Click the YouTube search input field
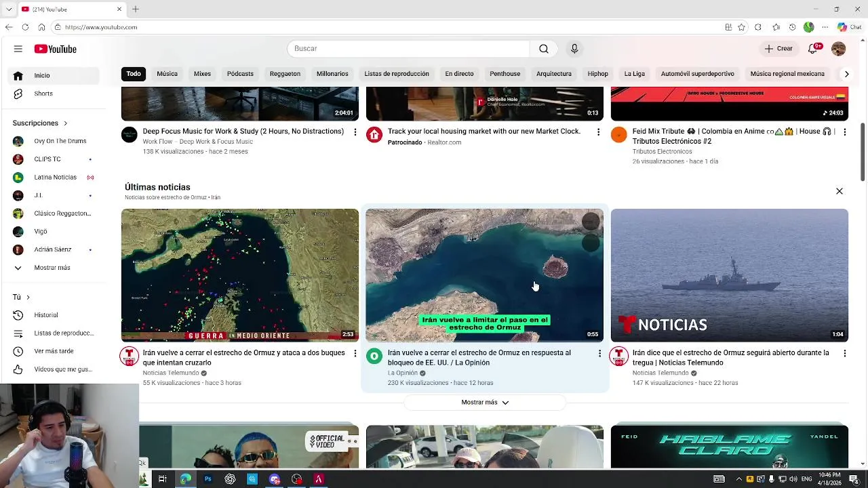The image size is (868, 488). tap(408, 49)
